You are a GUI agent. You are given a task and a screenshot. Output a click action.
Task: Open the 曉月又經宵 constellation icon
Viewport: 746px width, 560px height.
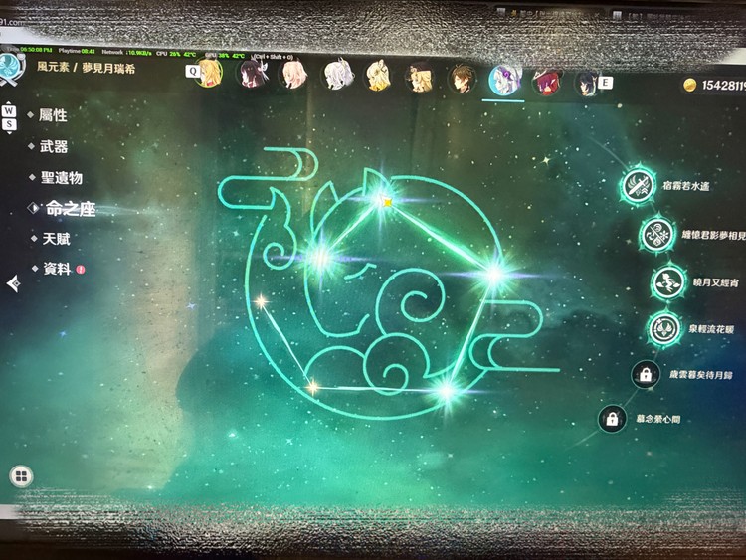[x=668, y=282]
